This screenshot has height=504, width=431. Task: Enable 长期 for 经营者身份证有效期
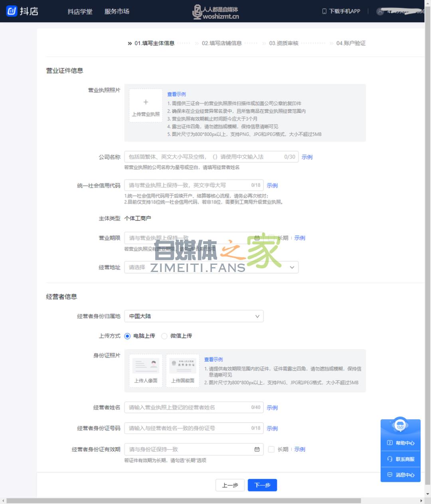[272, 449]
